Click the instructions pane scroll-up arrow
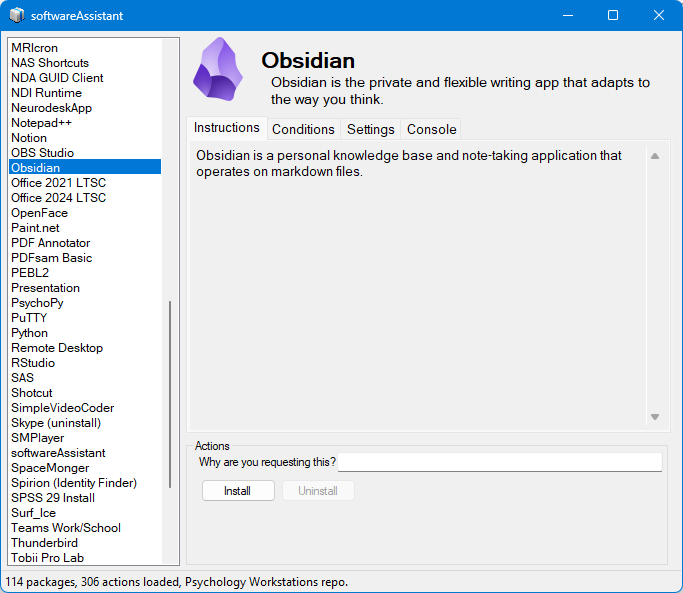 click(655, 156)
